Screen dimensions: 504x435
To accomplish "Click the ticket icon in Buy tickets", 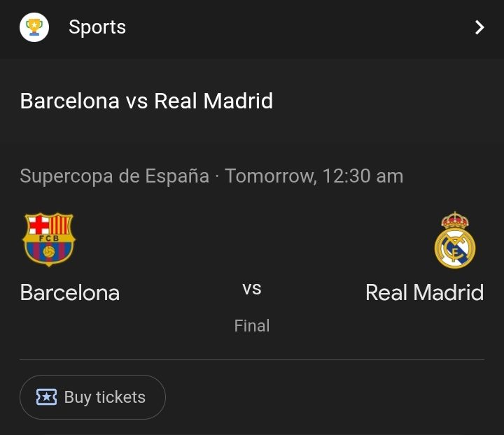I will point(46,397).
